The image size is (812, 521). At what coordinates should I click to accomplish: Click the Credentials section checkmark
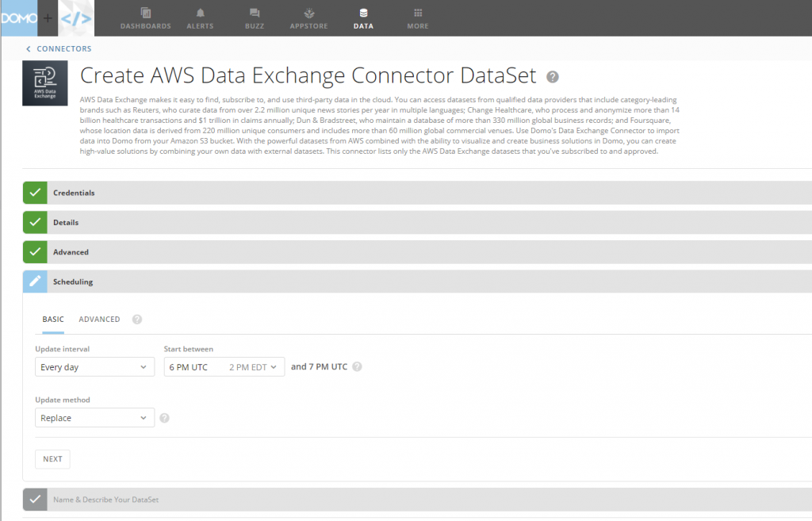coord(35,192)
